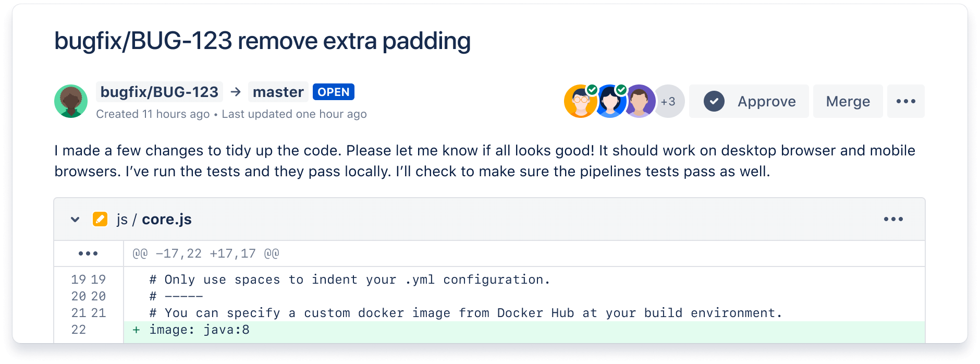The width and height of the screenshot is (980, 364).
Task: Click the added line marker on line 22
Action: tap(136, 329)
